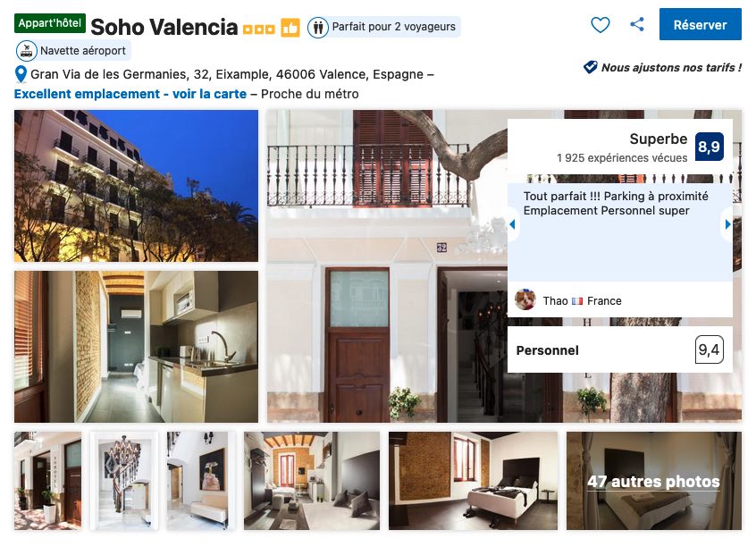Image resolution: width=756 pixels, height=547 pixels.
Task: Click the yellow thumbs-up preferred badge
Action: tap(290, 28)
